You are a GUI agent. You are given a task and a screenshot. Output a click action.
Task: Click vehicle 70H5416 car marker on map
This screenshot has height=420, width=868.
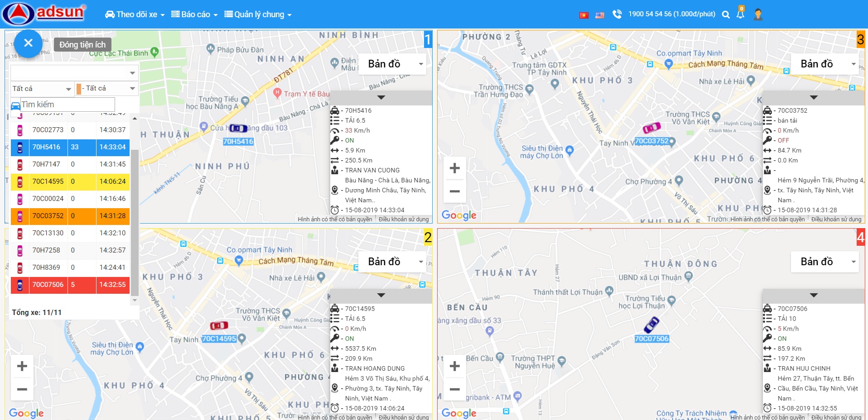238,128
